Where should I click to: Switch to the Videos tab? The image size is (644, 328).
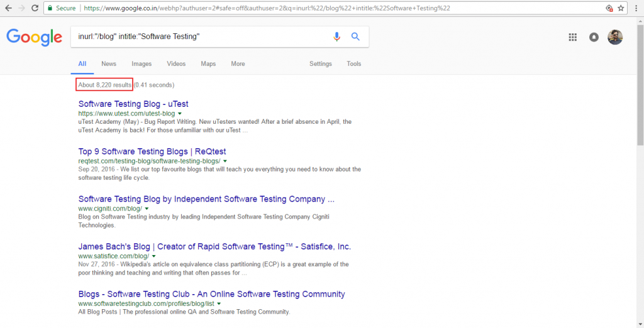click(176, 63)
